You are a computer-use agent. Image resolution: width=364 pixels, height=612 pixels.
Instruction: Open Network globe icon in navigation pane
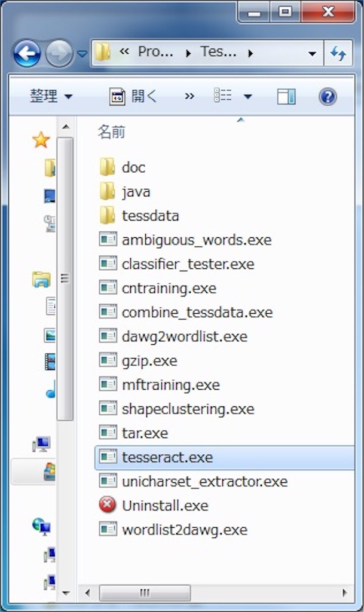[x=41, y=526]
